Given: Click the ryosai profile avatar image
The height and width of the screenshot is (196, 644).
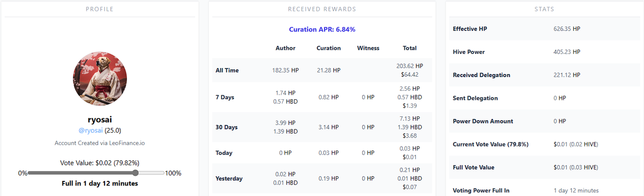Looking at the screenshot, I should click(x=100, y=79).
